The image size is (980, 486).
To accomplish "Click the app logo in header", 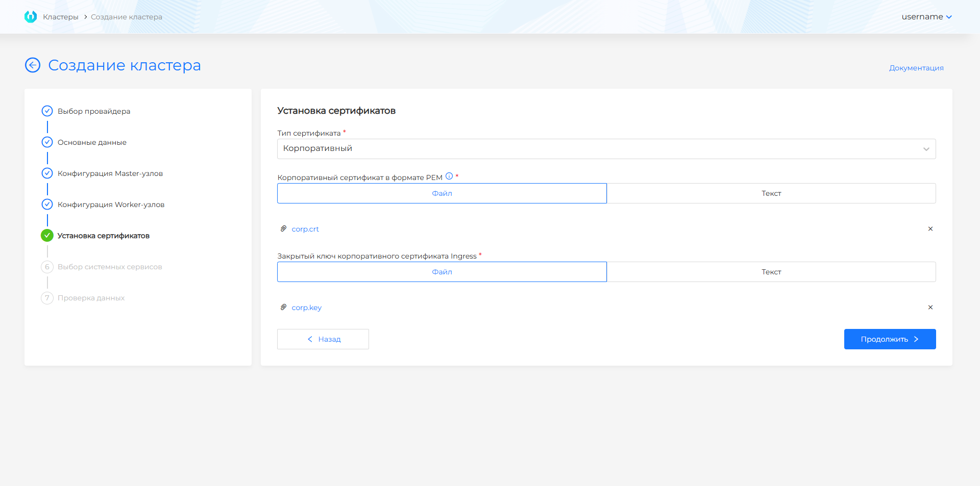I will [x=31, y=17].
